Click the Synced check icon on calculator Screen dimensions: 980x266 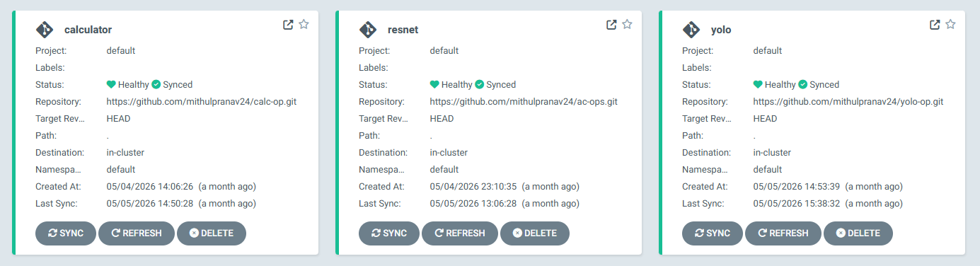[x=156, y=84]
